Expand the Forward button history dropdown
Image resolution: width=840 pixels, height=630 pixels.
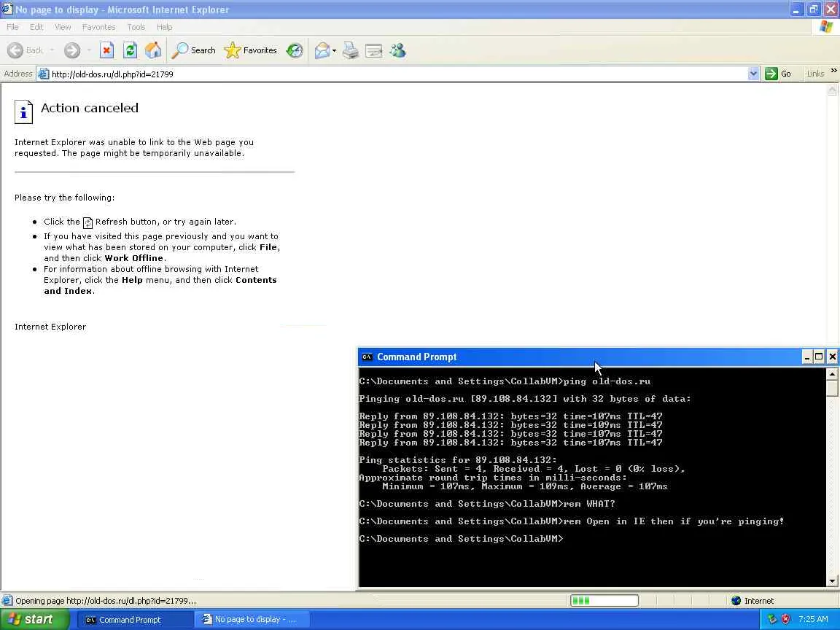(88, 50)
